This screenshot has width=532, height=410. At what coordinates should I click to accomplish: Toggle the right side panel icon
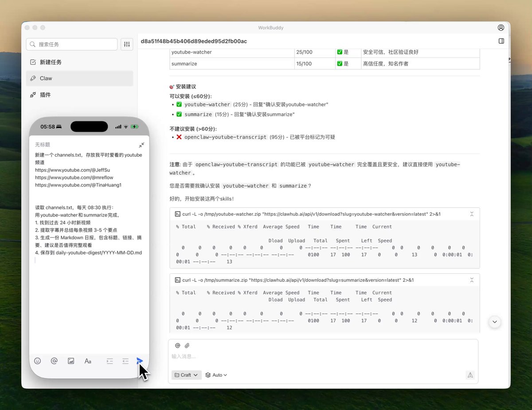pos(501,41)
